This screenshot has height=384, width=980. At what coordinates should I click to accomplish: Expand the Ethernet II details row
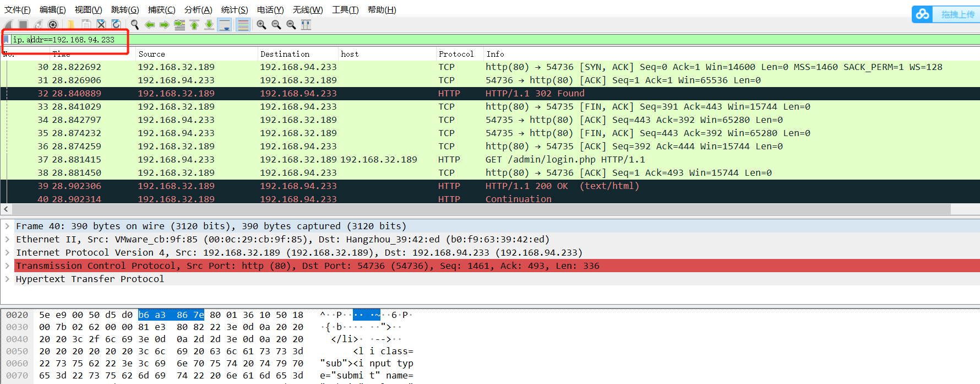tap(7, 240)
